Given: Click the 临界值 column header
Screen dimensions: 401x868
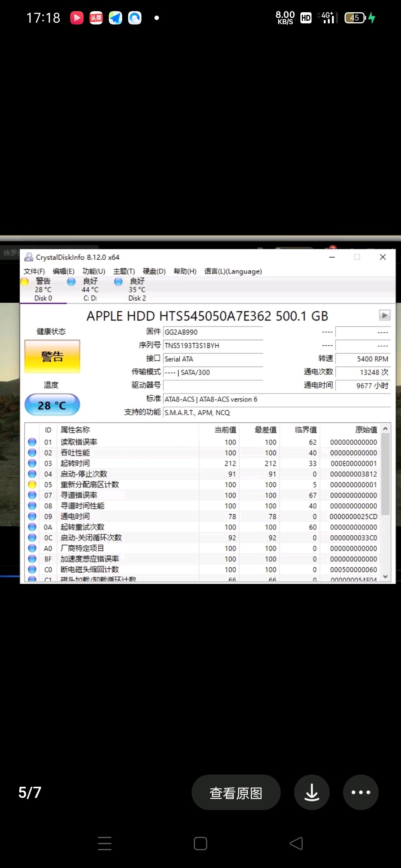Looking at the screenshot, I should (300, 430).
